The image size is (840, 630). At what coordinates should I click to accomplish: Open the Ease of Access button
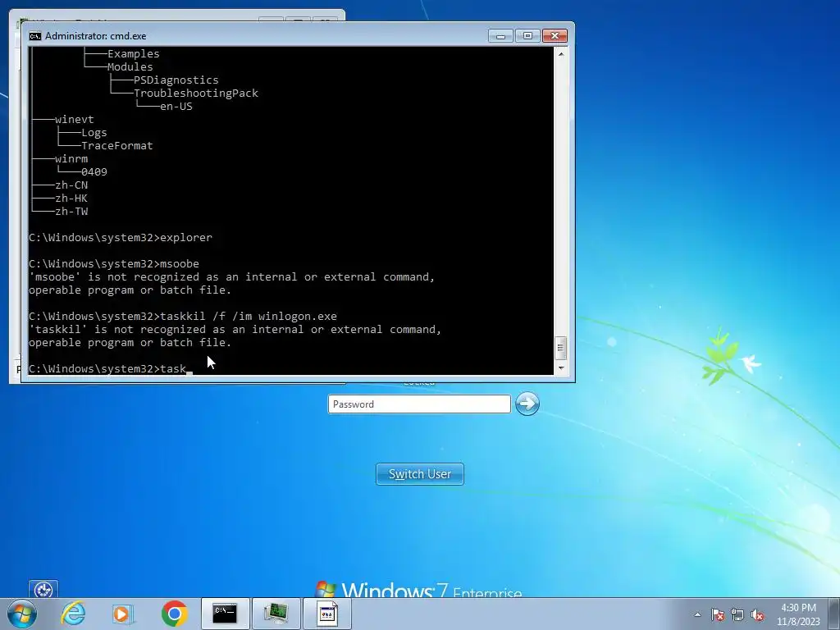pos(43,589)
